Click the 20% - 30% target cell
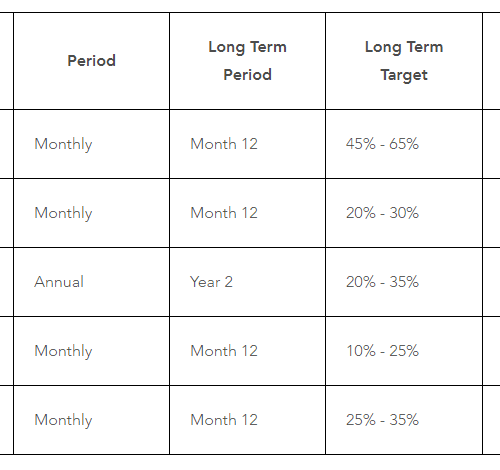 404,213
